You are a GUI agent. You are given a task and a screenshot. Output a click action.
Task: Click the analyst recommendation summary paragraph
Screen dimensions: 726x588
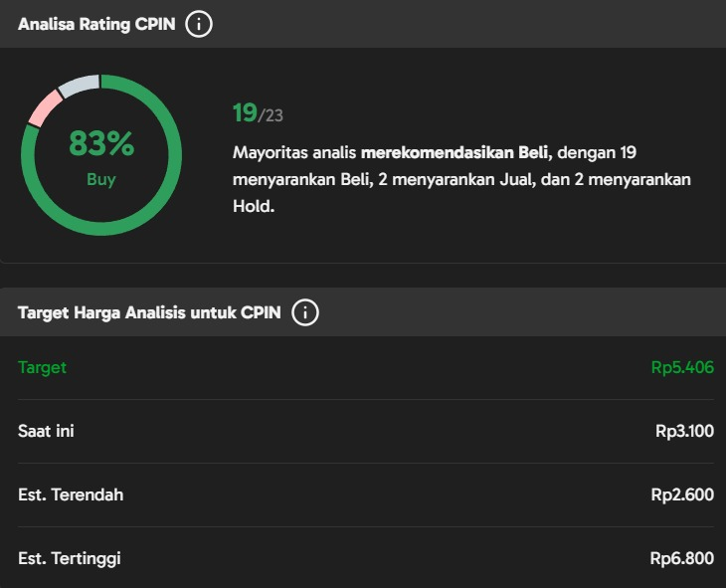point(461,179)
